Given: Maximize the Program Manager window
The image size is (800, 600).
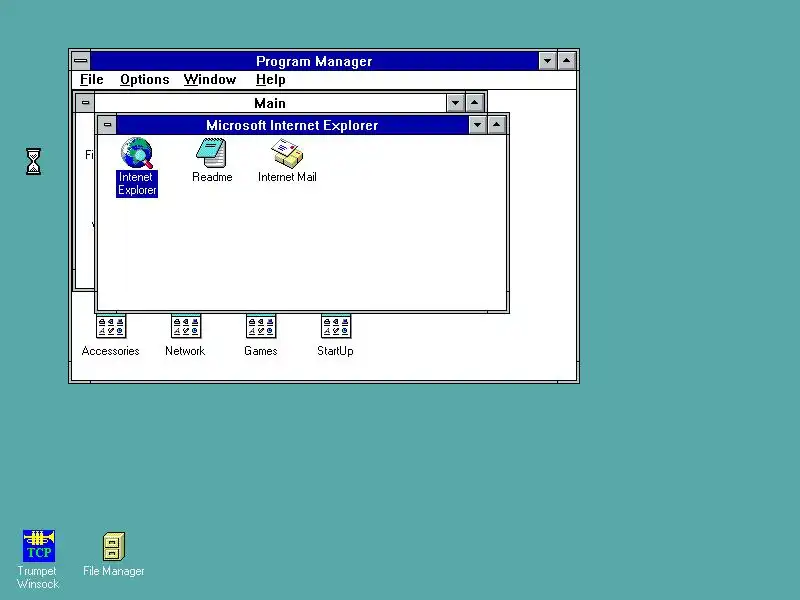Looking at the screenshot, I should point(567,61).
